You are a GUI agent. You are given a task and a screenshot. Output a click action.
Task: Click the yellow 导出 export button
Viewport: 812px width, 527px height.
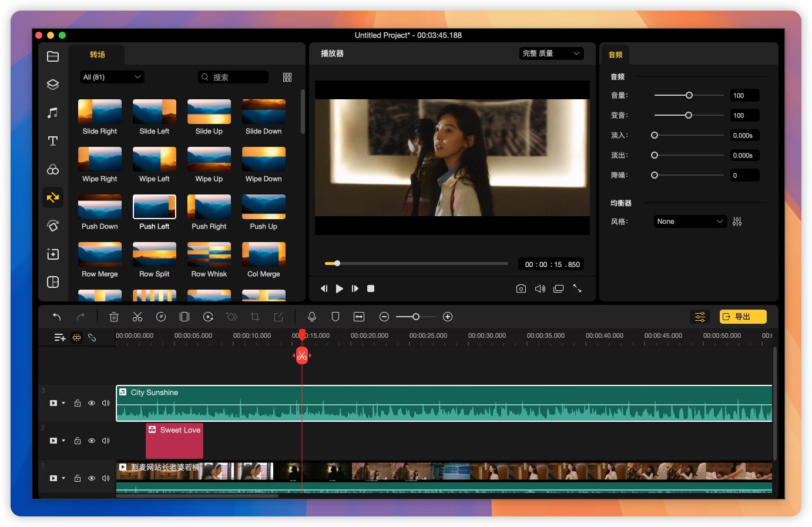tap(743, 317)
